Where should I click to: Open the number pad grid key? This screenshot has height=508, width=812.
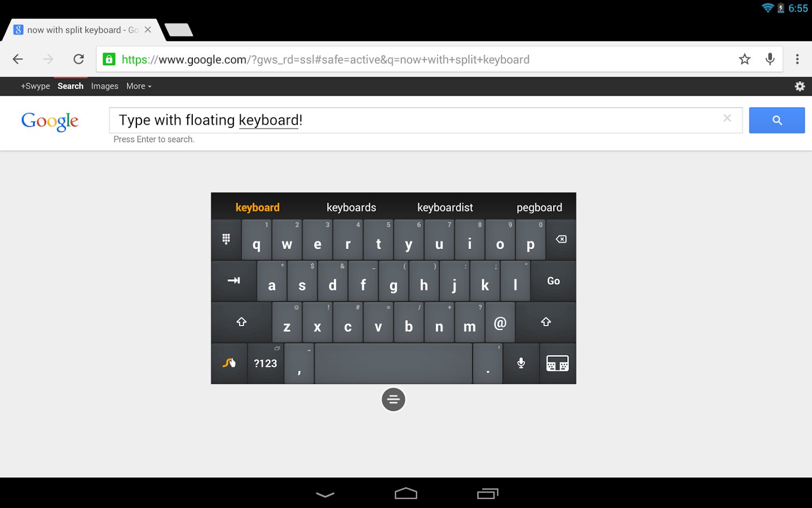(x=226, y=239)
